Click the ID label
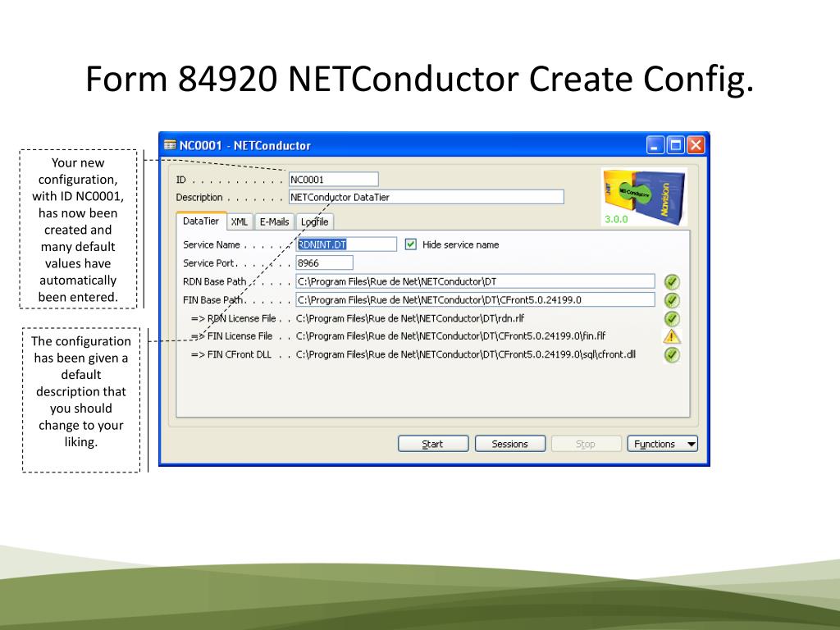The image size is (840, 630). click(x=180, y=180)
